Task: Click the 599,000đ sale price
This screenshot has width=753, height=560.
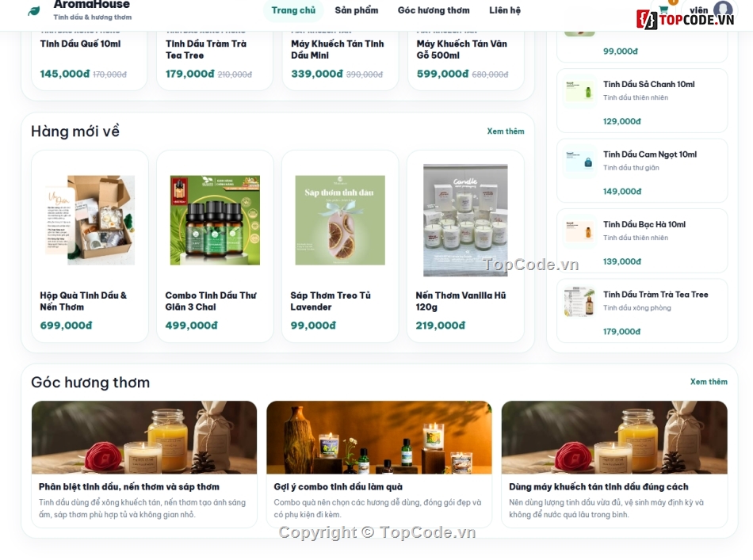Action: 442,74
